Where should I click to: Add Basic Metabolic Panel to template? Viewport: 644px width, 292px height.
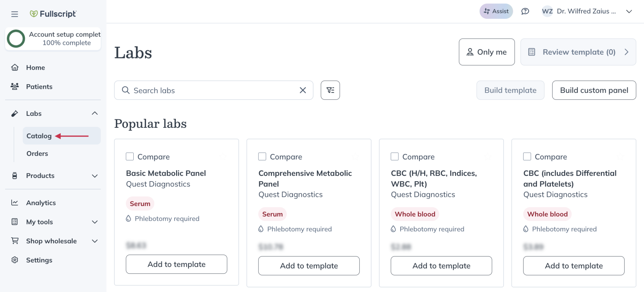(176, 264)
